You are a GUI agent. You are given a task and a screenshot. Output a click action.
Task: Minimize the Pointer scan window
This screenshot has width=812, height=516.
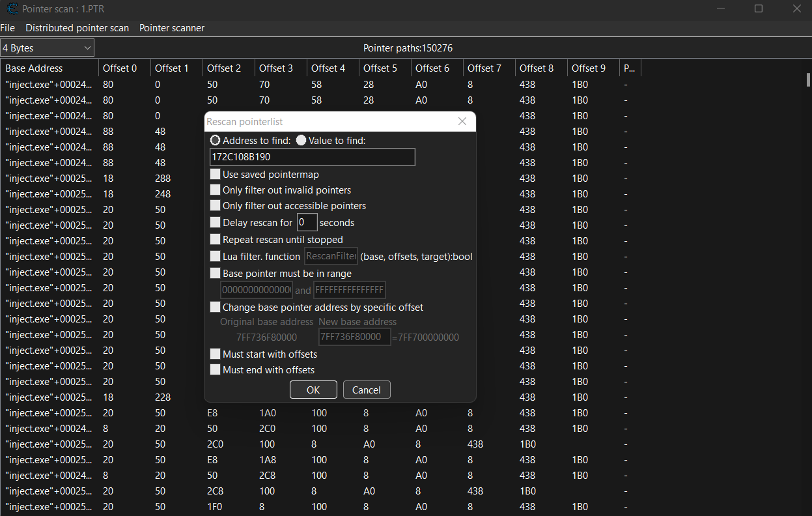click(721, 9)
